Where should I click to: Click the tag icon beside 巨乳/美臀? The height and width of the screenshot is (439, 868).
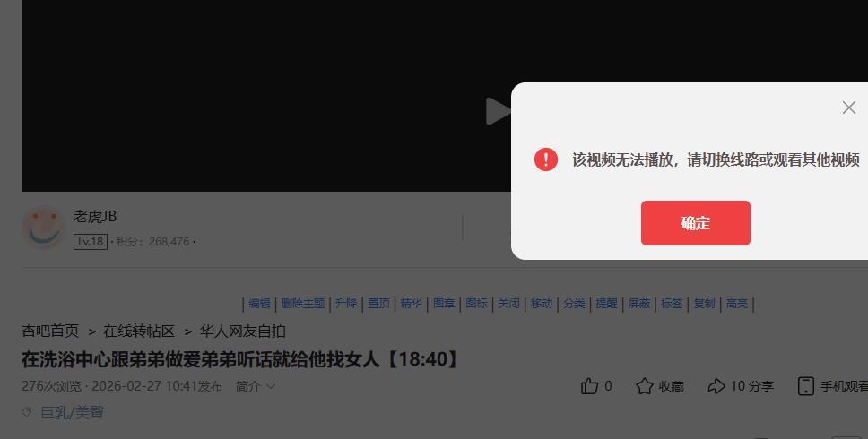click(27, 412)
